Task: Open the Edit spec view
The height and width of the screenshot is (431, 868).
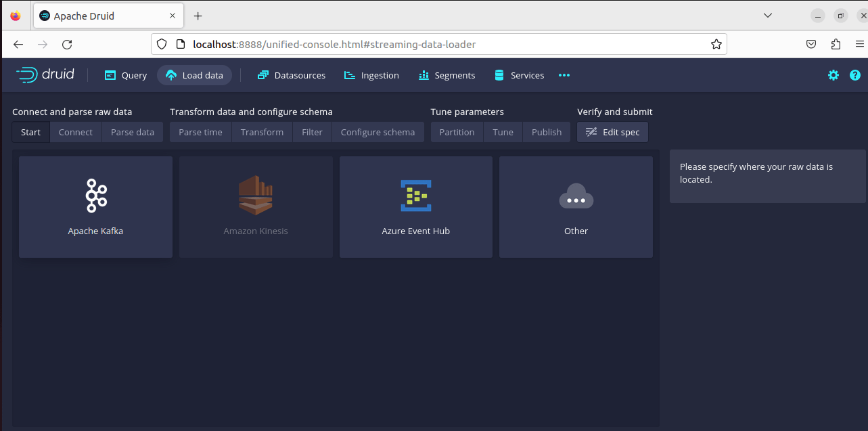Action: click(x=612, y=132)
